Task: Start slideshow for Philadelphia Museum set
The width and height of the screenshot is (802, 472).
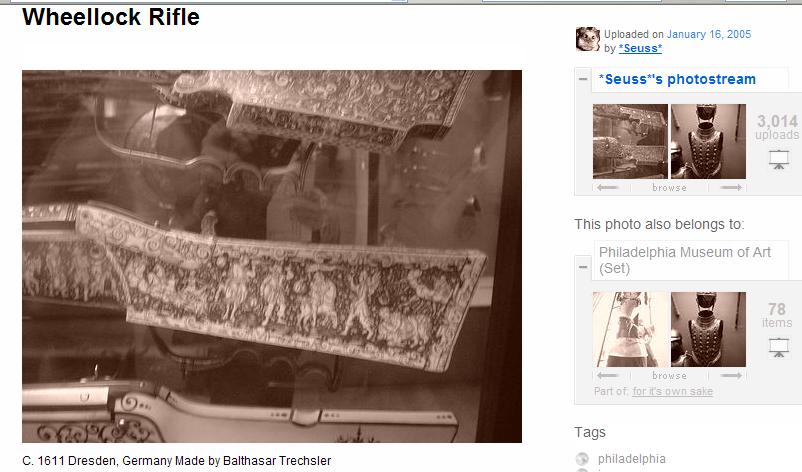Action: pyautogui.click(x=778, y=348)
